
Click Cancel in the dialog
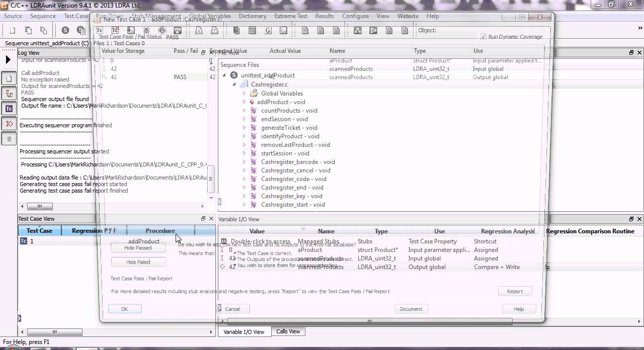point(232,309)
